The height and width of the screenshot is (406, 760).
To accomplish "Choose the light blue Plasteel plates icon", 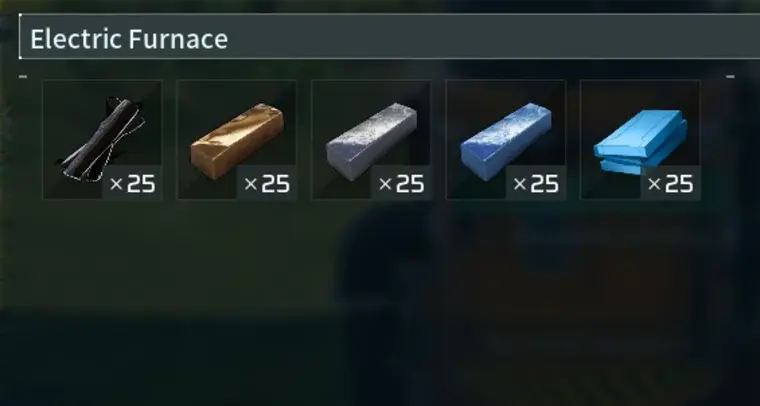I will click(x=640, y=142).
